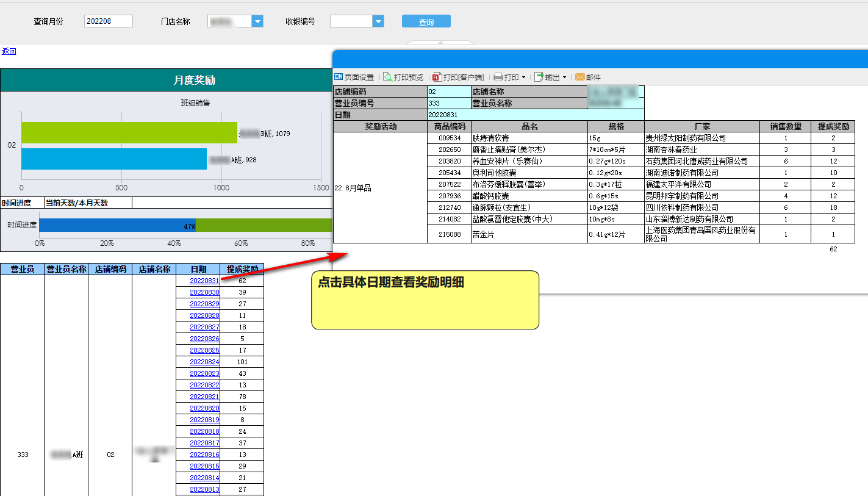Click the 当前天数/本月天数 cell

coord(88,203)
